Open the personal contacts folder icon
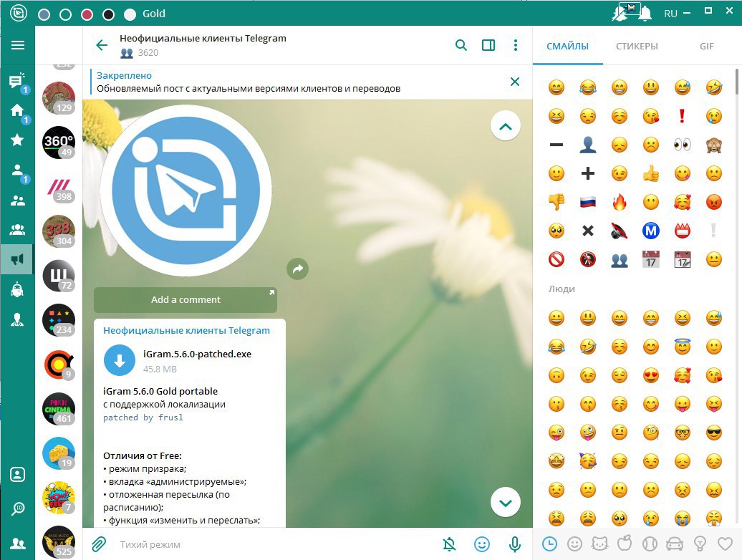 pyautogui.click(x=17, y=170)
